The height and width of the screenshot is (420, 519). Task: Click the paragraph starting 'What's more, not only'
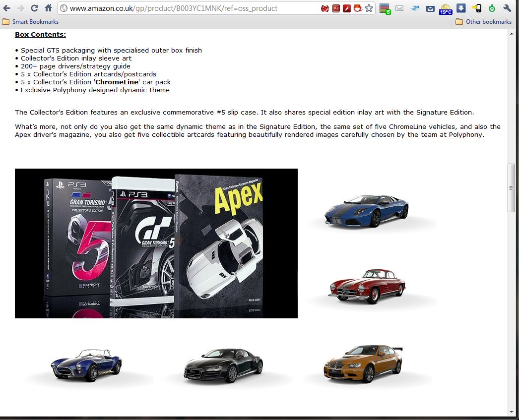coord(258,130)
